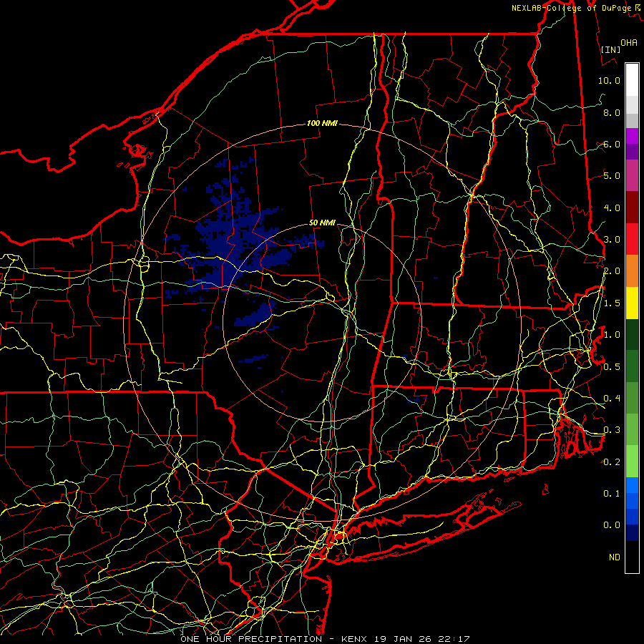Image resolution: width=644 pixels, height=644 pixels.
Task: Select the "1.5" legend value
Action: [612, 303]
